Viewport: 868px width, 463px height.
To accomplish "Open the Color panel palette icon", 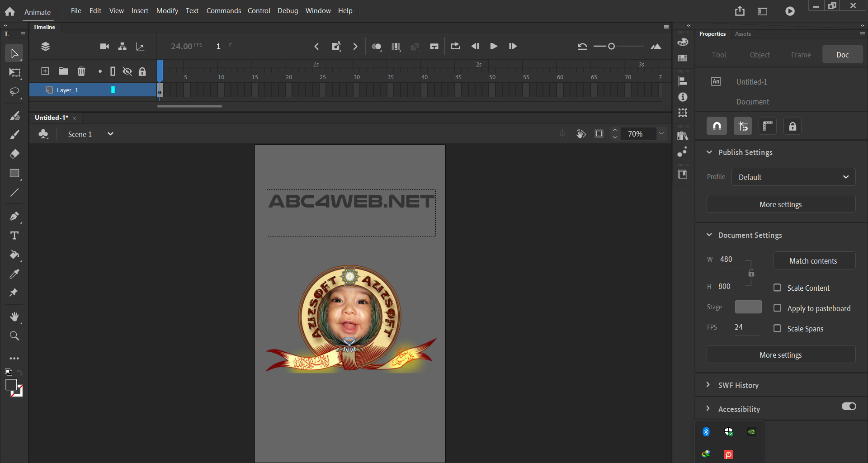I will pos(683,42).
